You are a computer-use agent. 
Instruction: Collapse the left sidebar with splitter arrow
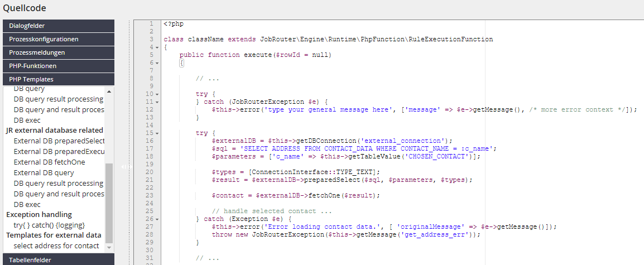point(123,166)
